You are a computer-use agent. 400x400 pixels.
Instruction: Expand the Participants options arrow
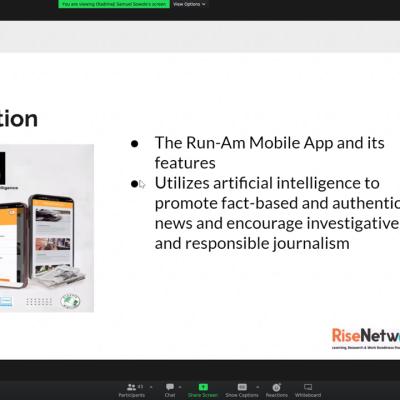coord(151,387)
